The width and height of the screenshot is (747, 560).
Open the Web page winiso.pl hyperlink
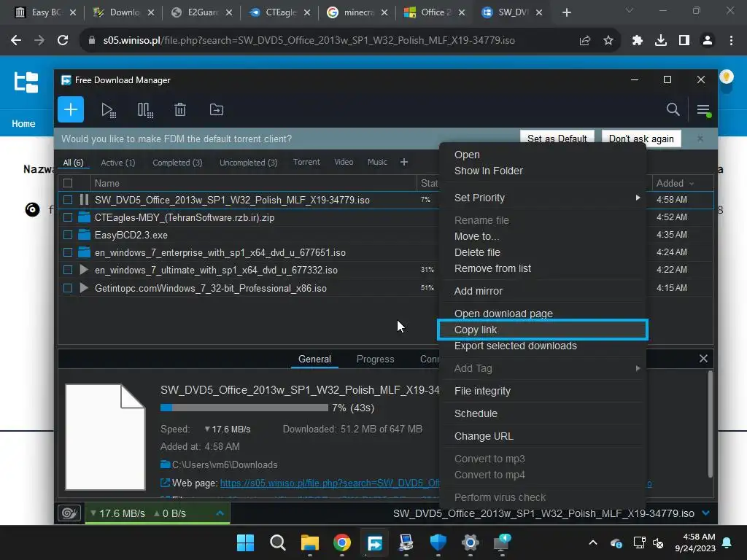(x=330, y=483)
